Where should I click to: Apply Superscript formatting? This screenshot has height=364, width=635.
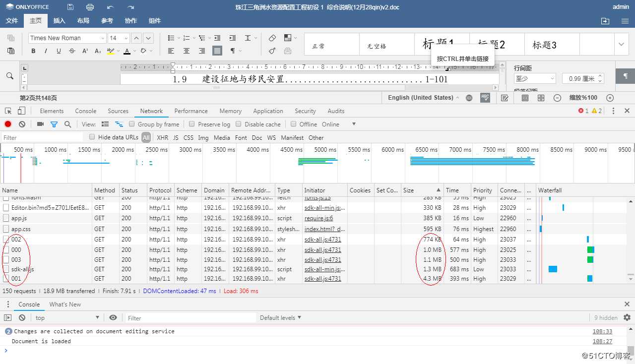point(85,51)
